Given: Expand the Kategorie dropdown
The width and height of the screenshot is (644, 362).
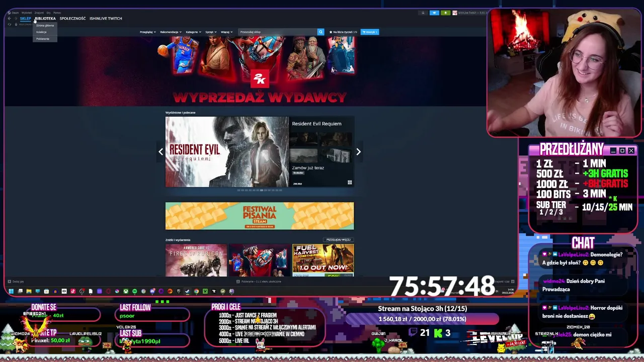Looking at the screenshot, I should click(x=193, y=32).
